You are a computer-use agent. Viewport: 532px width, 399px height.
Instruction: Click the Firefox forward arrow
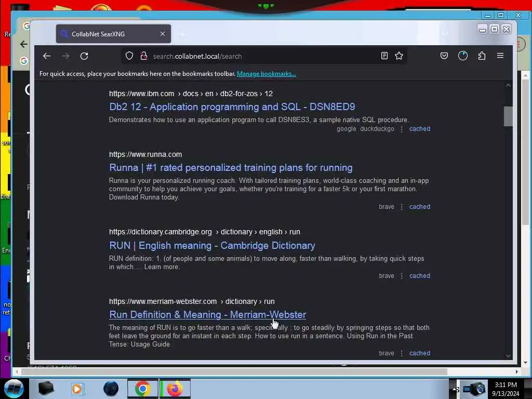point(65,56)
